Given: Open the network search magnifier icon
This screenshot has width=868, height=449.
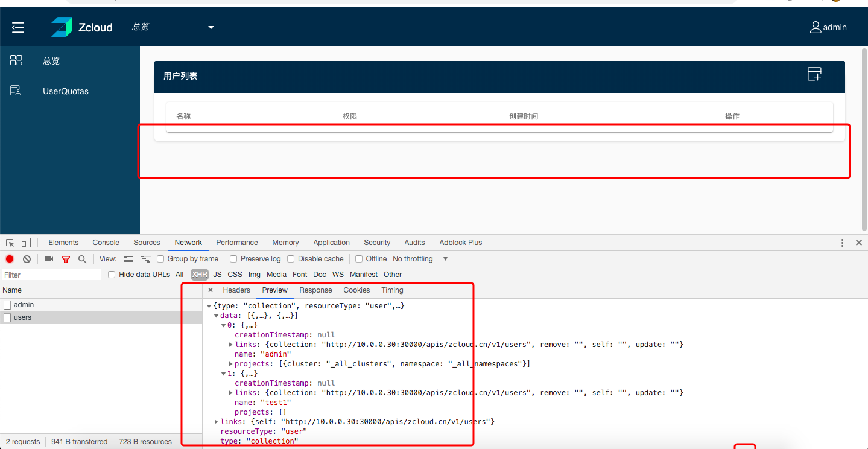Looking at the screenshot, I should click(82, 259).
